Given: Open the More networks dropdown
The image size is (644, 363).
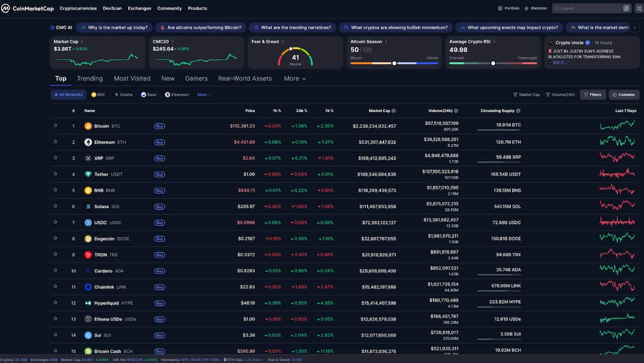Looking at the screenshot, I should 204,95.
